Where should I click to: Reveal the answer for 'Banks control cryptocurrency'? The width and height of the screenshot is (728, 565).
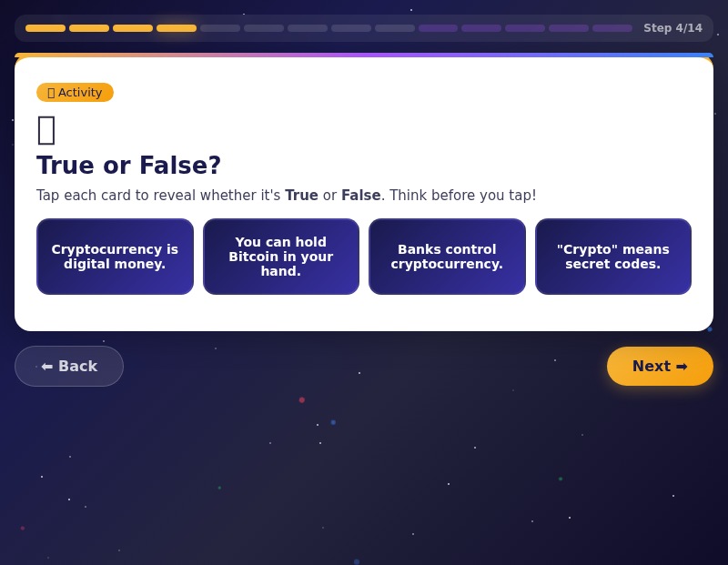447,257
